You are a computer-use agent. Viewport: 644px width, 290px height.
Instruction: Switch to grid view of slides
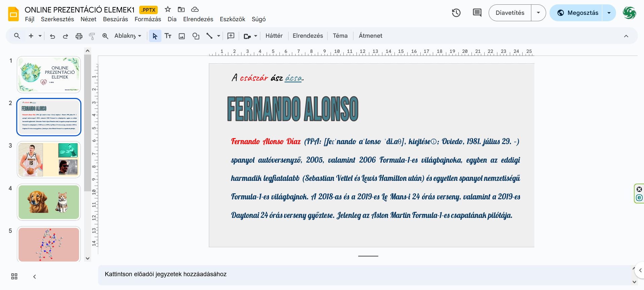coord(14,277)
